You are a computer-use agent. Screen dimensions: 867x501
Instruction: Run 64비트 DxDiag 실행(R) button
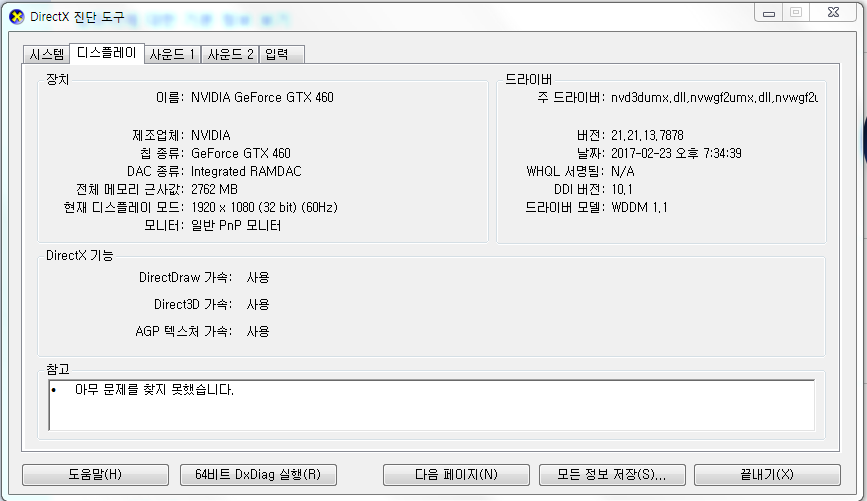coord(258,474)
